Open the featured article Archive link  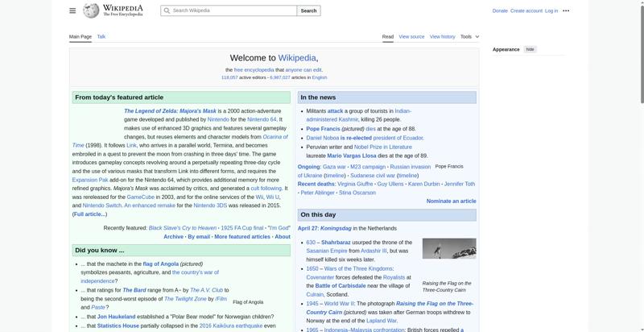click(x=173, y=237)
